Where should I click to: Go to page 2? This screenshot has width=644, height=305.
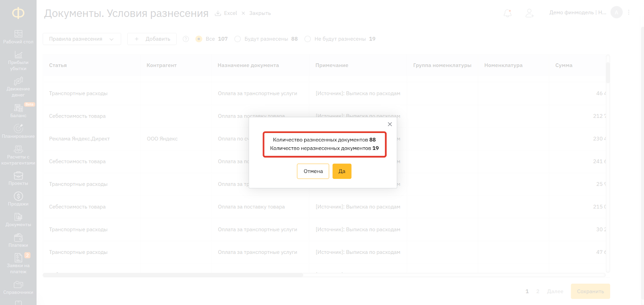coord(538,291)
